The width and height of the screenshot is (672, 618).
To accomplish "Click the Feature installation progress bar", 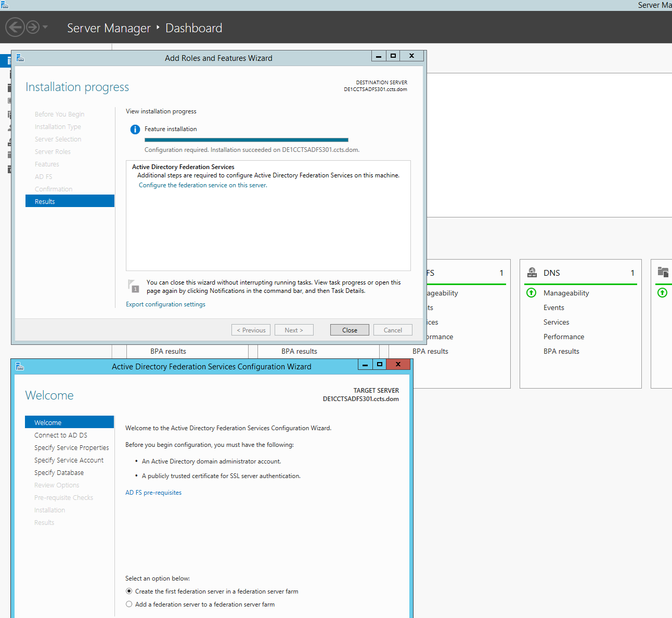I will [247, 140].
